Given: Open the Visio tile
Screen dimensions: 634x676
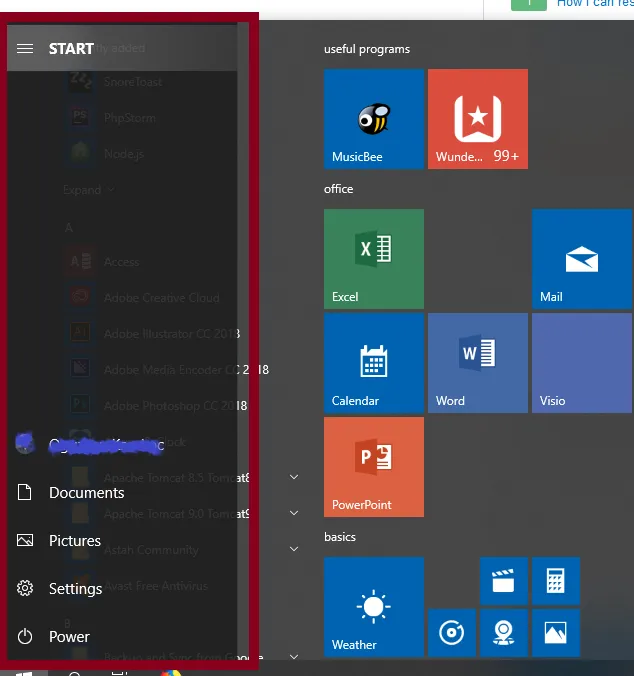Looking at the screenshot, I should [x=582, y=363].
